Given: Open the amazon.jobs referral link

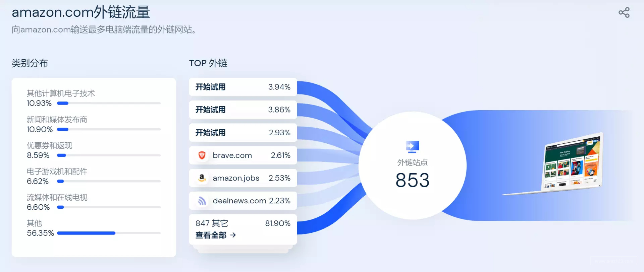Looking at the screenshot, I should tap(236, 178).
